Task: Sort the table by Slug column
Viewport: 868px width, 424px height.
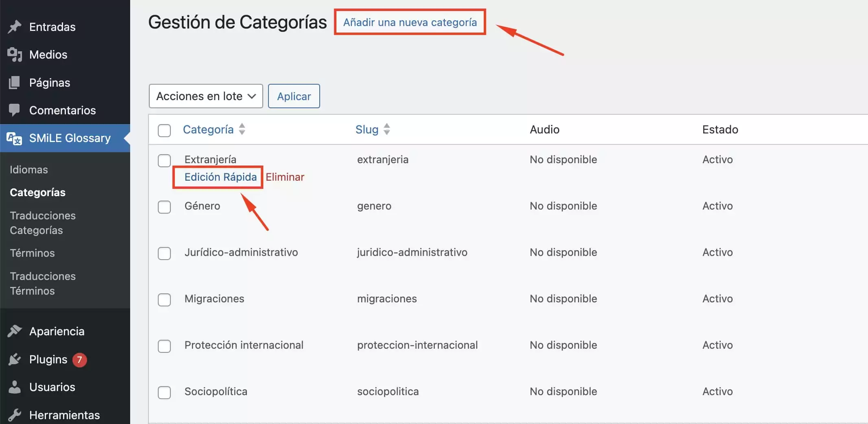Action: coord(387,129)
